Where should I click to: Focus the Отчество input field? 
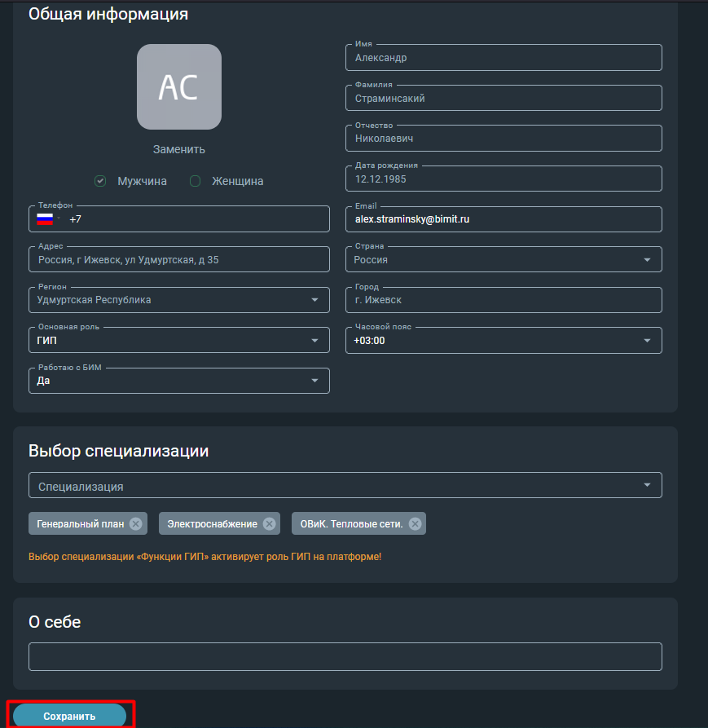point(504,139)
